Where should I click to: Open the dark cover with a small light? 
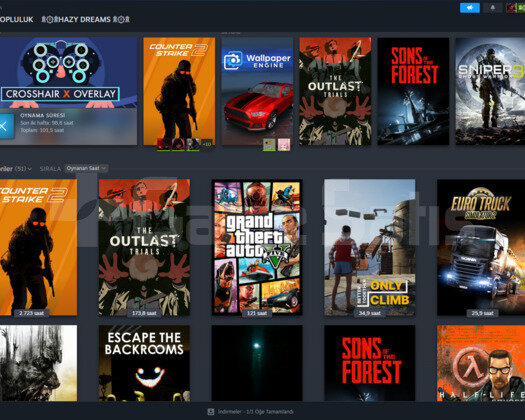pos(257,363)
